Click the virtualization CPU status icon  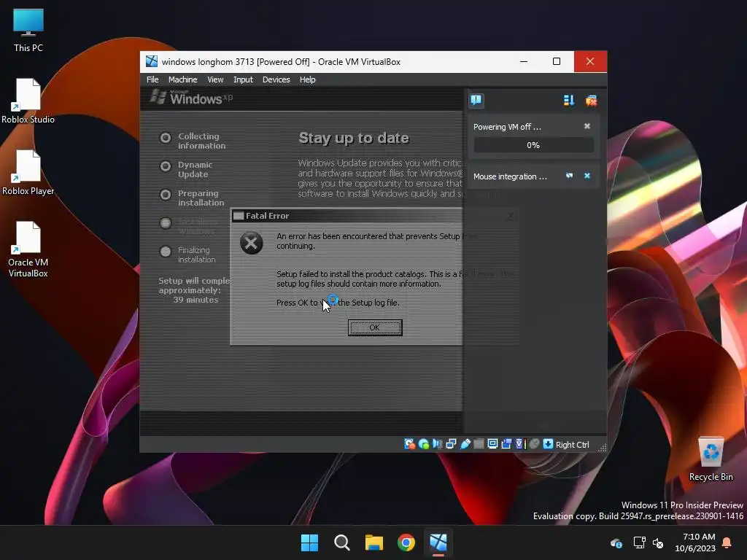[x=520, y=444]
